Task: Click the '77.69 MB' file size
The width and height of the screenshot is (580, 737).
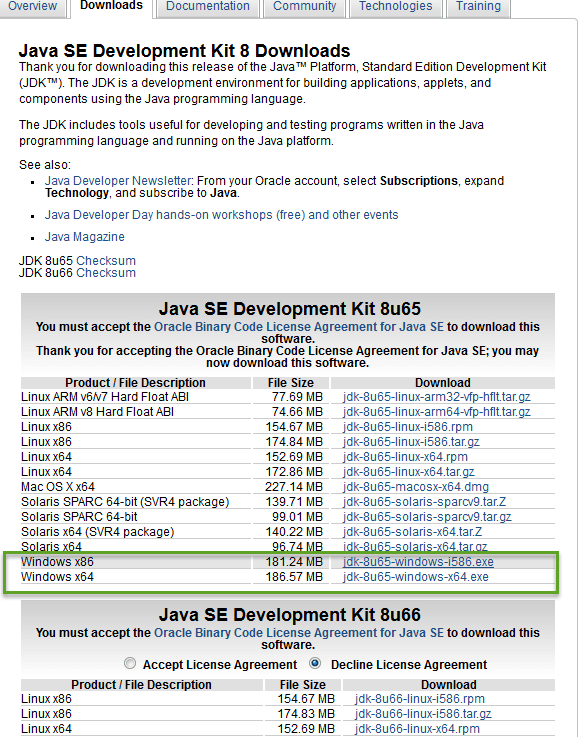Action: click(298, 397)
